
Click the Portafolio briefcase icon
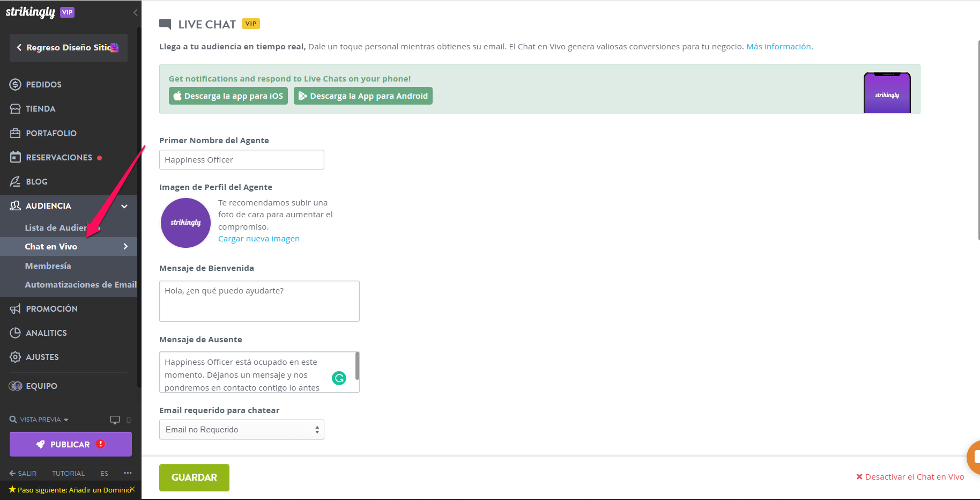pyautogui.click(x=16, y=133)
